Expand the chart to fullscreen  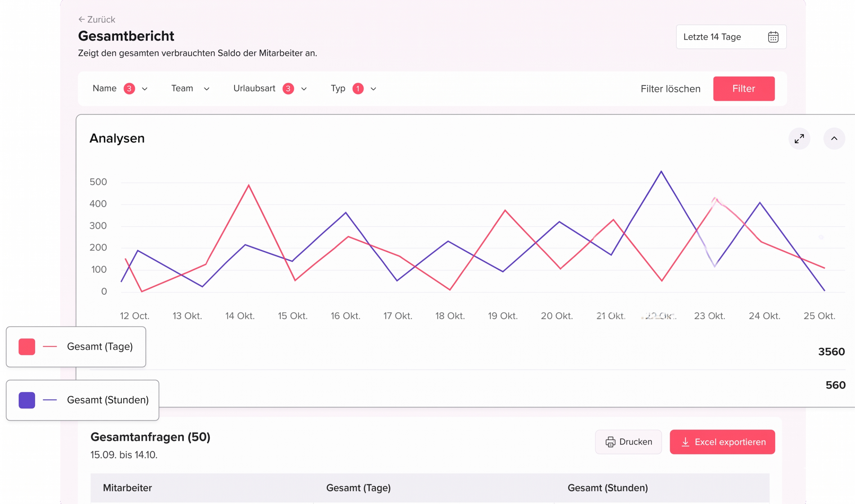(799, 139)
